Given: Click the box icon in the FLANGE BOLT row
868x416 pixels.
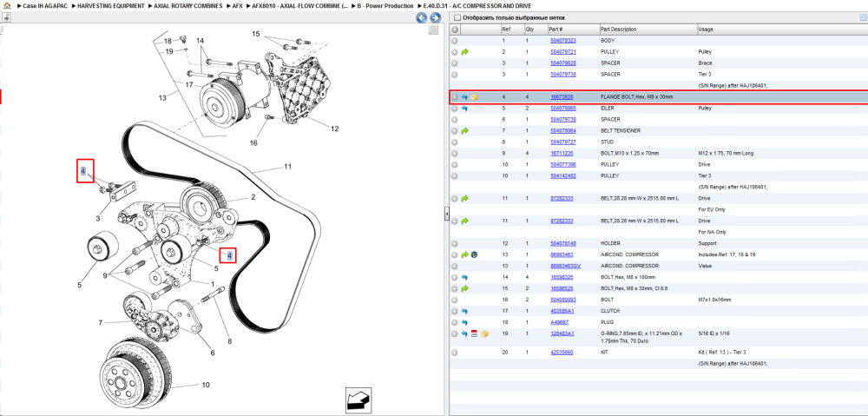Looking at the screenshot, I should (x=474, y=97).
